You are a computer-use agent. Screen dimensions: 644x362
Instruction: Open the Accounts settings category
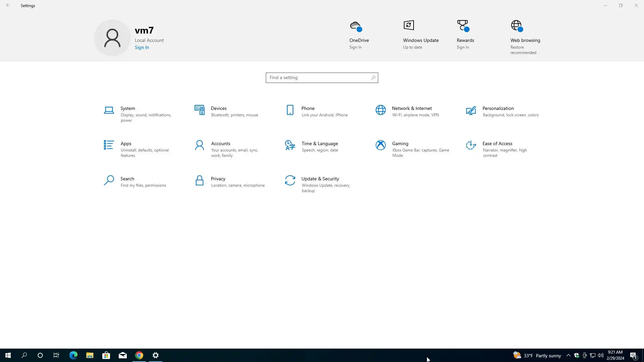click(220, 144)
